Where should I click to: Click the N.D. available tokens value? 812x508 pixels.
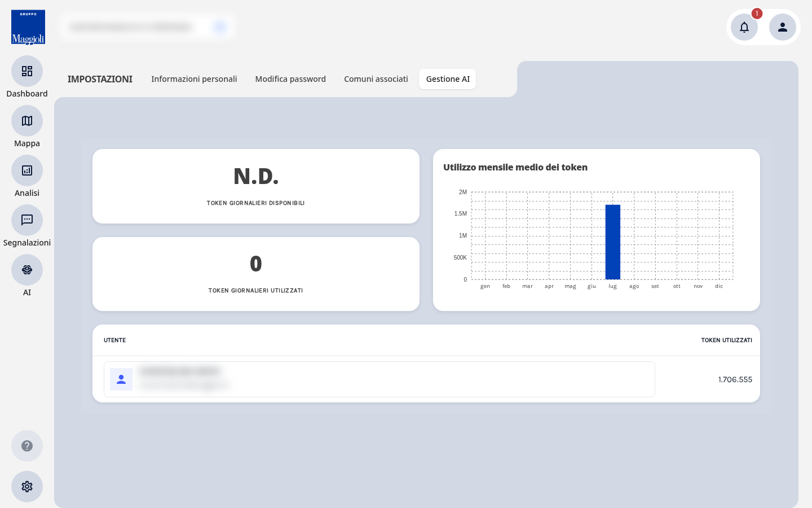[x=256, y=176]
